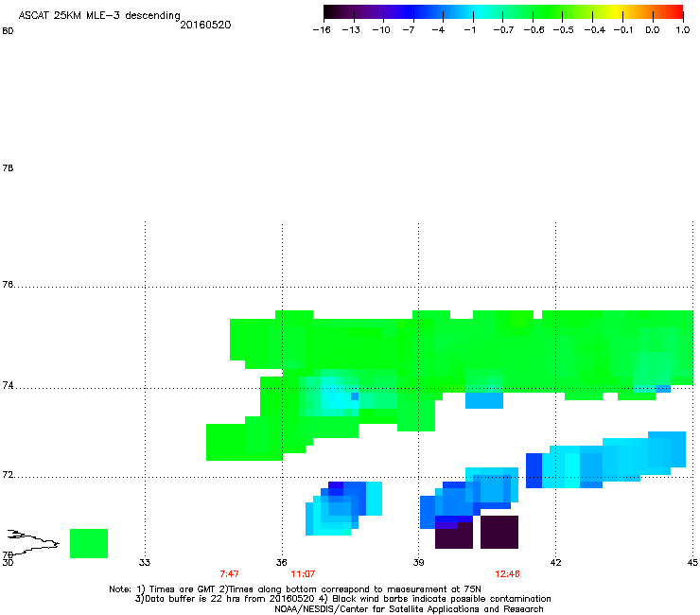Click the note line about GMT times
Screen dimensions: 700x615
[x=295, y=589]
